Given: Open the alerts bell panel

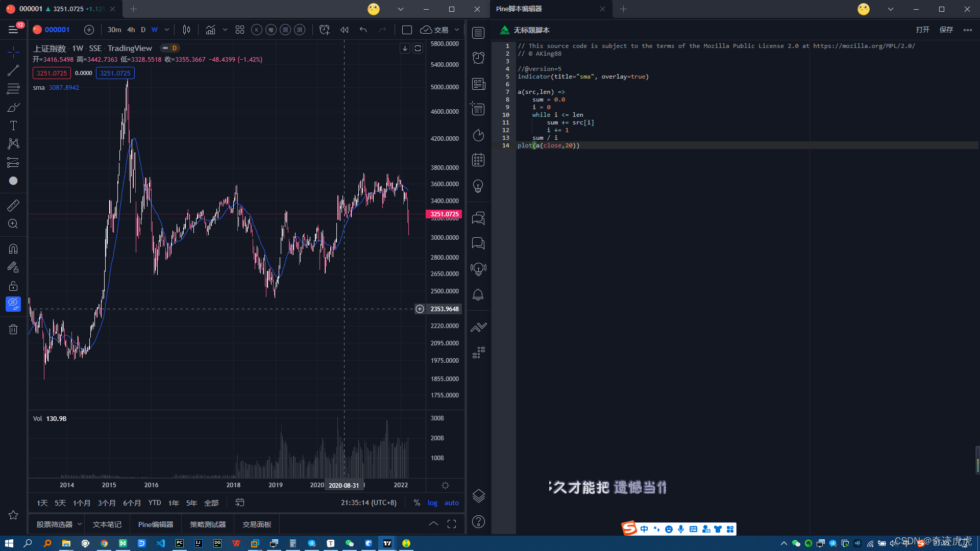Looking at the screenshot, I should click(478, 295).
